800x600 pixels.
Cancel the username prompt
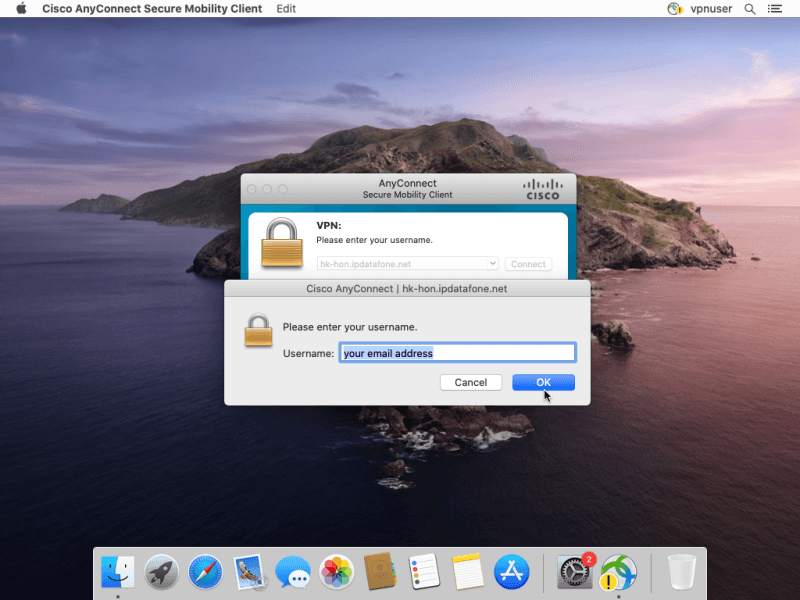tap(470, 382)
